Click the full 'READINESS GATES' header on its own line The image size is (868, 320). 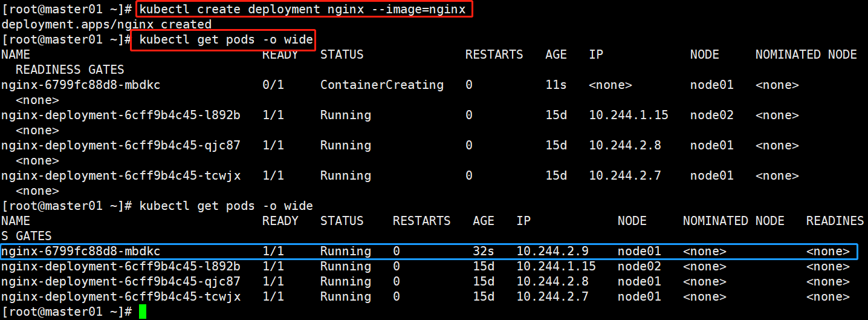pyautogui.click(x=70, y=70)
